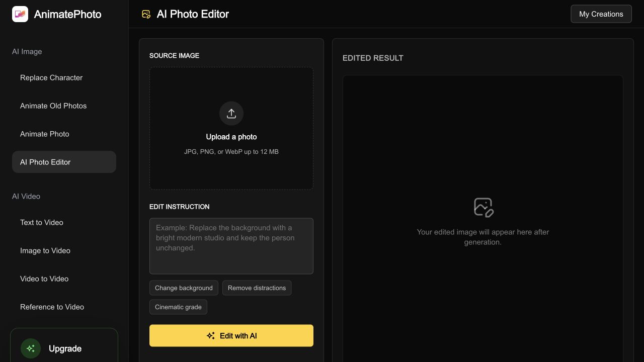
Task: Click the AI Photo Editor header icon
Action: click(146, 14)
